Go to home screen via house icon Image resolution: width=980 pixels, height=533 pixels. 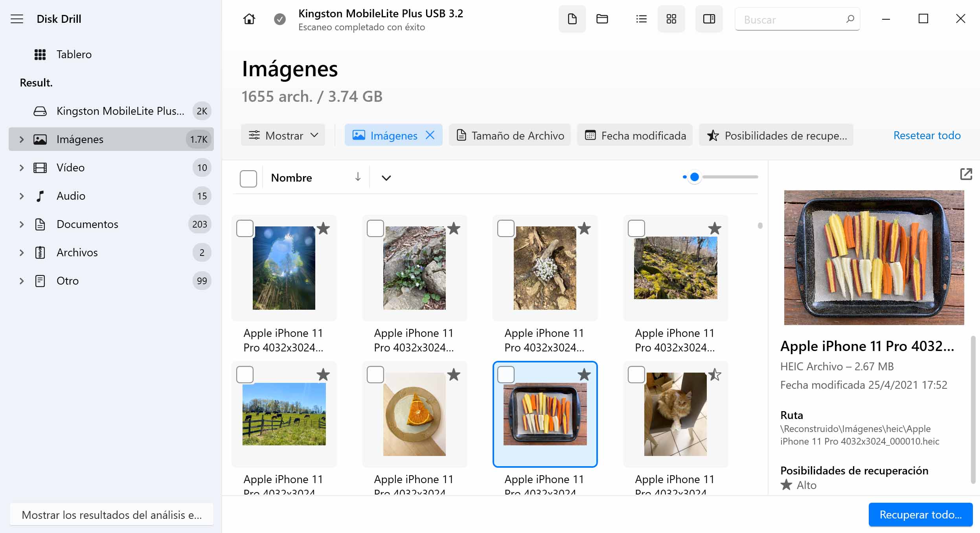pyautogui.click(x=249, y=19)
